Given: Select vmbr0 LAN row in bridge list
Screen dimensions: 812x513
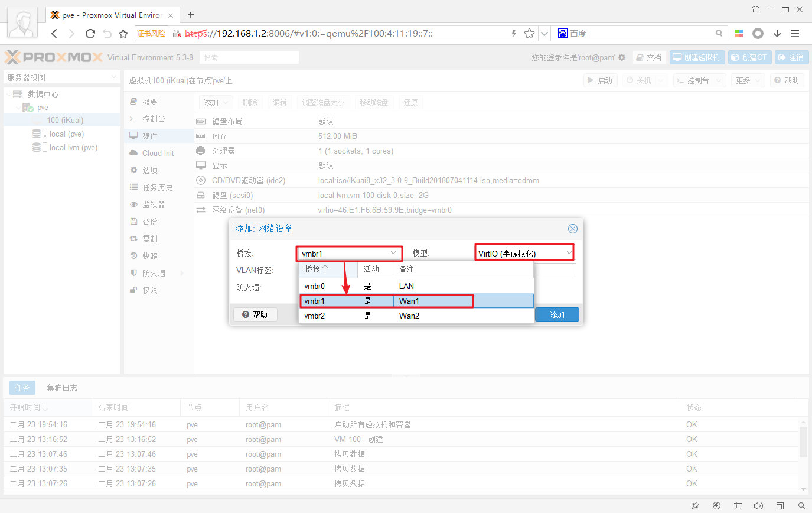Looking at the screenshot, I should 416,286.
